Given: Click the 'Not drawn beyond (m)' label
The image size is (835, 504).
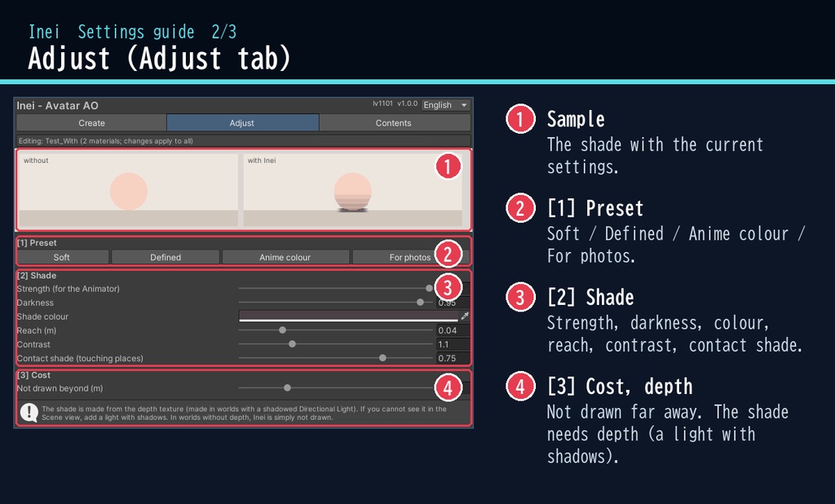Looking at the screenshot, I should pos(60,388).
